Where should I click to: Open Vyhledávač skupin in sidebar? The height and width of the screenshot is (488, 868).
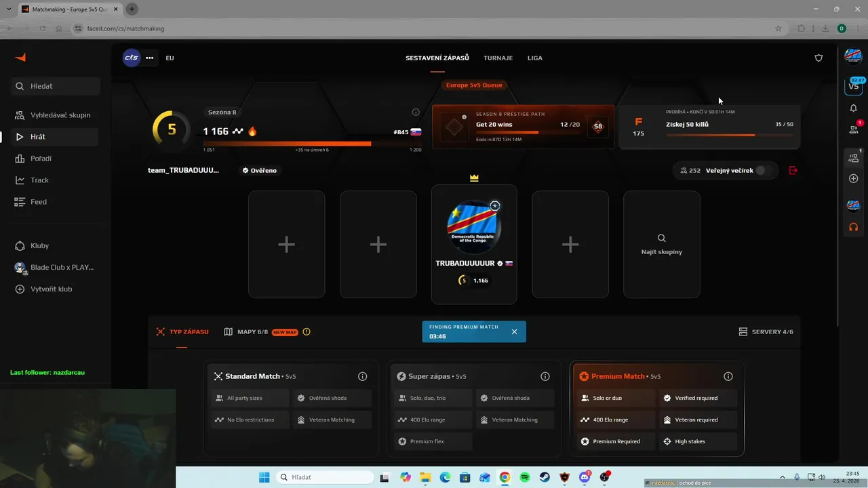coord(56,115)
